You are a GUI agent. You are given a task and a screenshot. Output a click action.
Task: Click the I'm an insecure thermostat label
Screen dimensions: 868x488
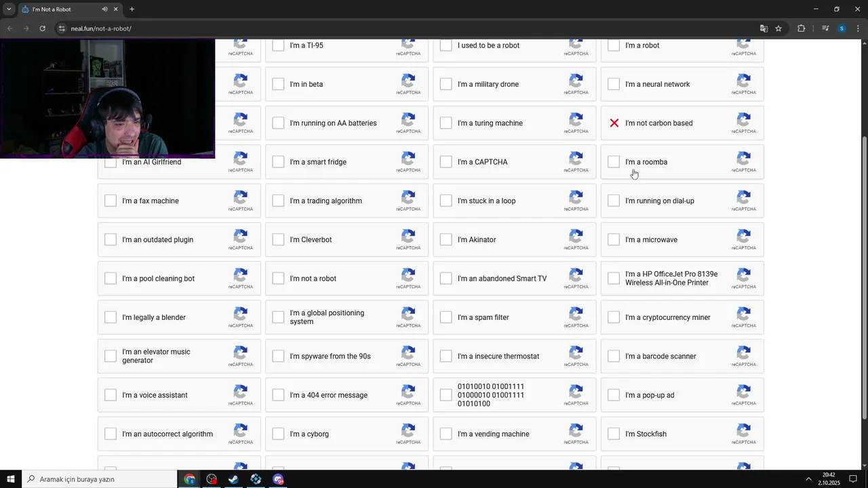(x=498, y=357)
